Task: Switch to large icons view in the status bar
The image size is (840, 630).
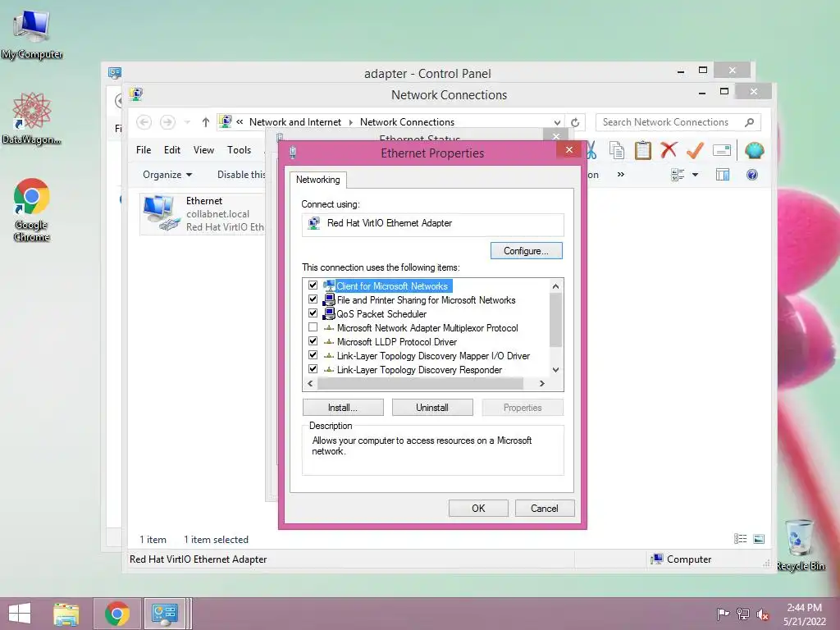Action: tap(759, 539)
